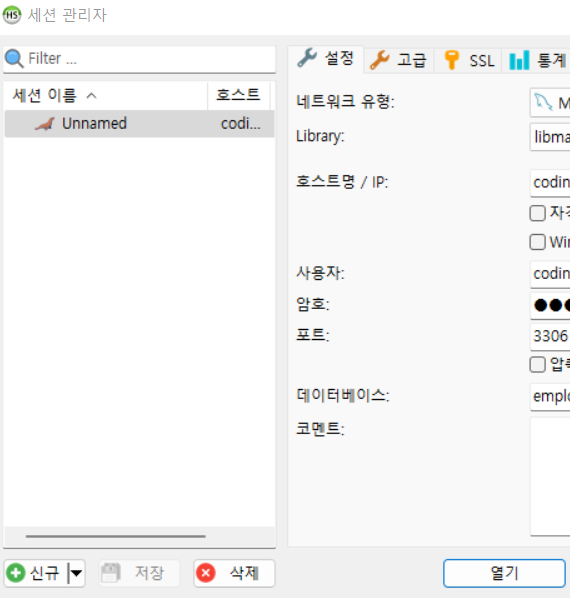Click the magnifier icon in the filter box

(14, 59)
